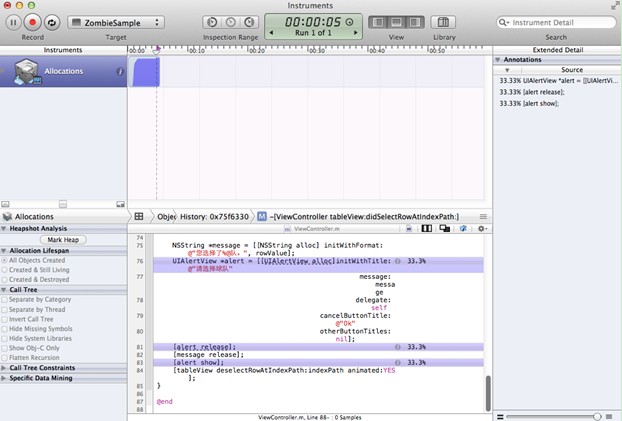Select Created & Still Living radio button

point(4,270)
